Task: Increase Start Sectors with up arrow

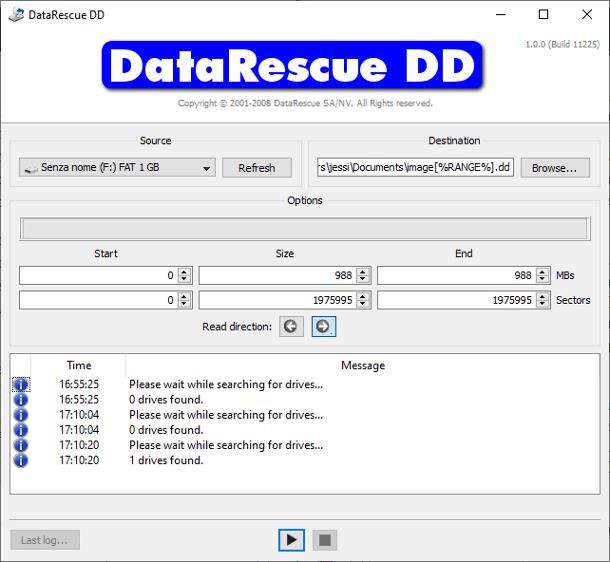Action: [x=184, y=296]
